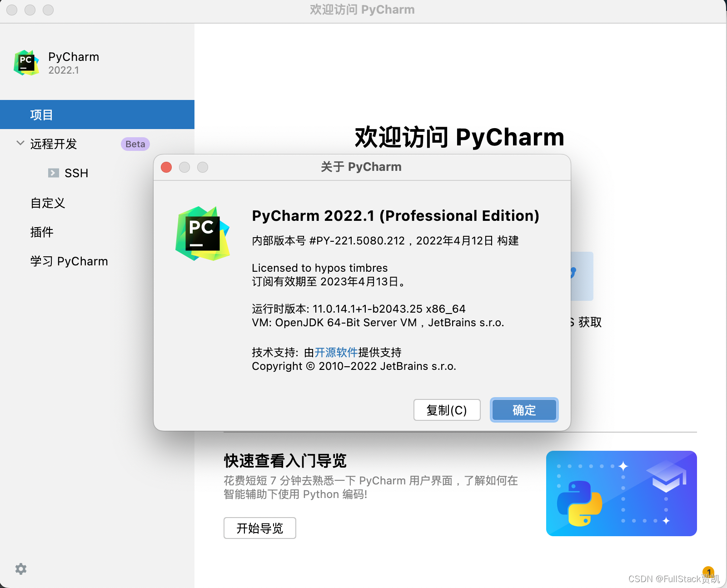Image resolution: width=727 pixels, height=588 pixels.
Task: Click the Licensed to hypos timbres text
Action: 320,268
